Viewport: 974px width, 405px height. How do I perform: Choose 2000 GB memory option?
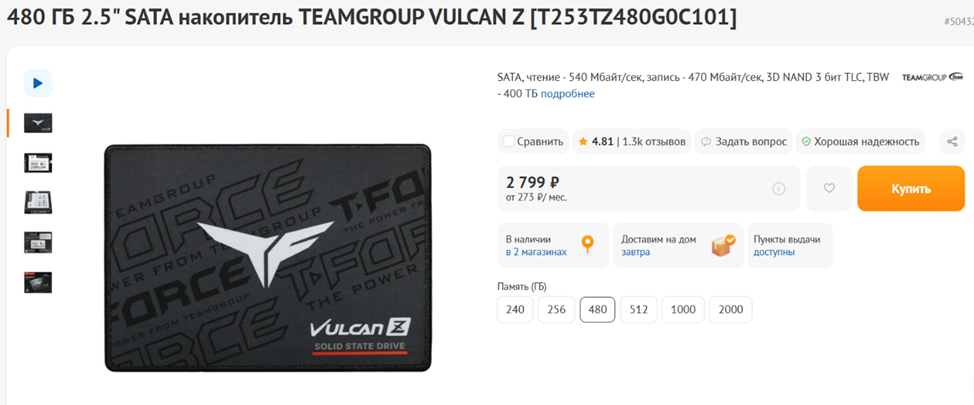[730, 309]
